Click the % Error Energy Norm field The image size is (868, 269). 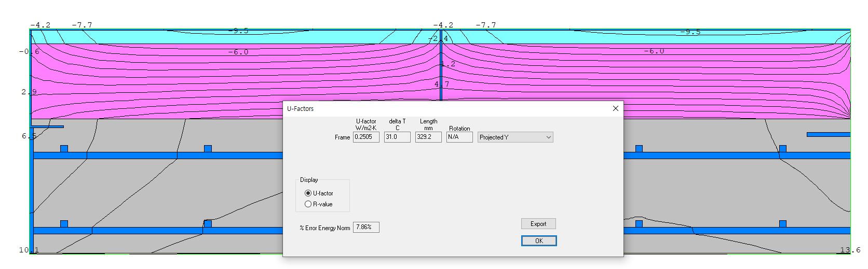click(x=365, y=228)
